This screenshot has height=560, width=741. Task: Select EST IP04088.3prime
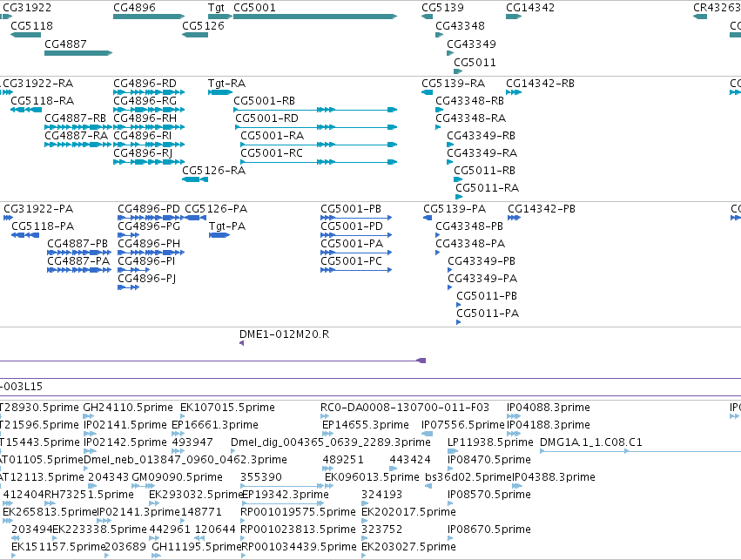549,408
